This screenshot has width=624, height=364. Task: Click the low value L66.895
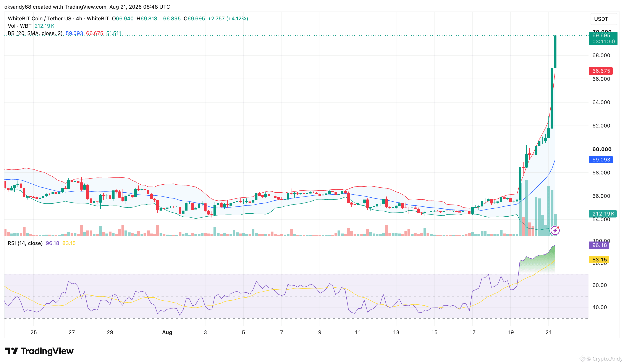[x=170, y=19]
